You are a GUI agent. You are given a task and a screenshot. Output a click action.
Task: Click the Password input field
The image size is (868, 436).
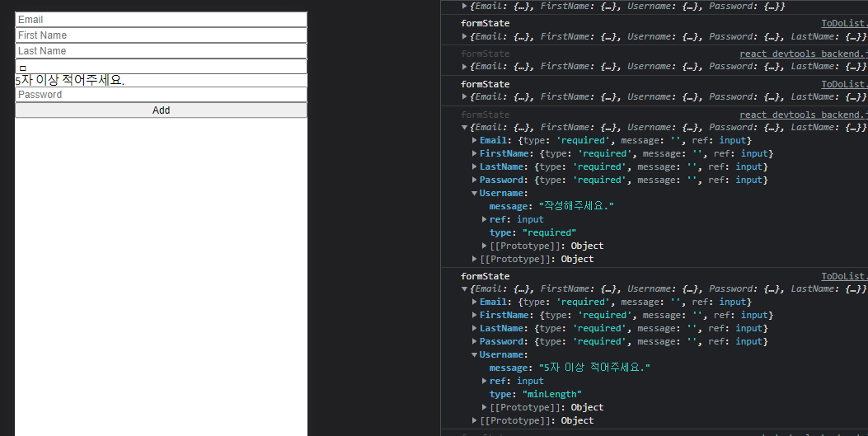click(161, 95)
